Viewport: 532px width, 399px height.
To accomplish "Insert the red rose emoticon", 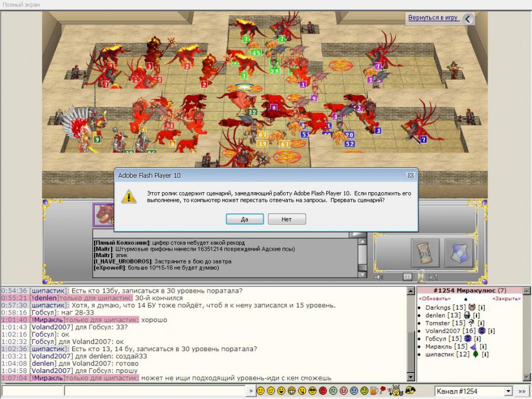I will [x=382, y=391].
